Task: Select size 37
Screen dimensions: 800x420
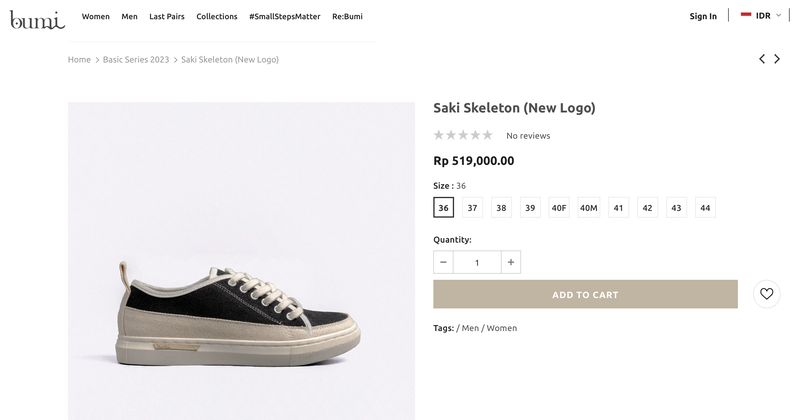Action: click(x=472, y=208)
